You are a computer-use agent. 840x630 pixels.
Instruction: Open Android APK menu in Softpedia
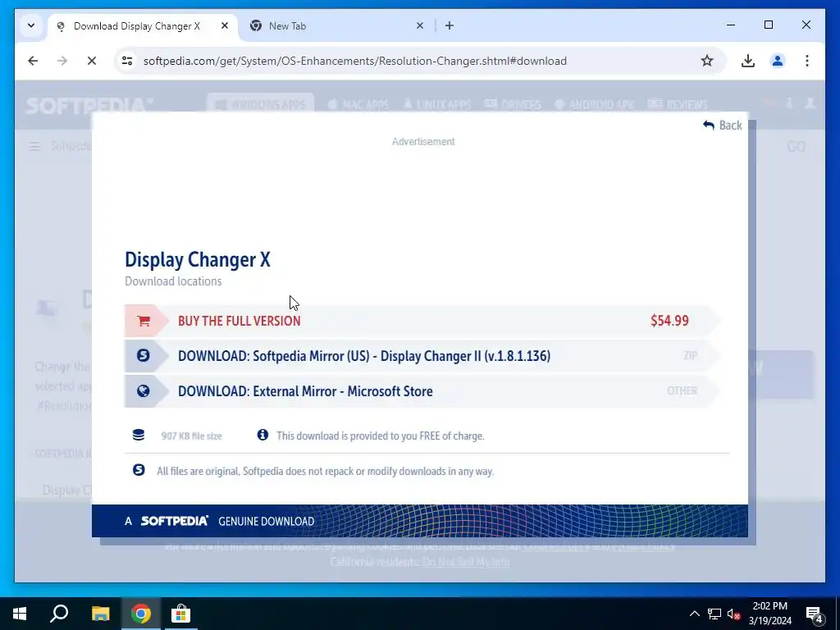[595, 104]
